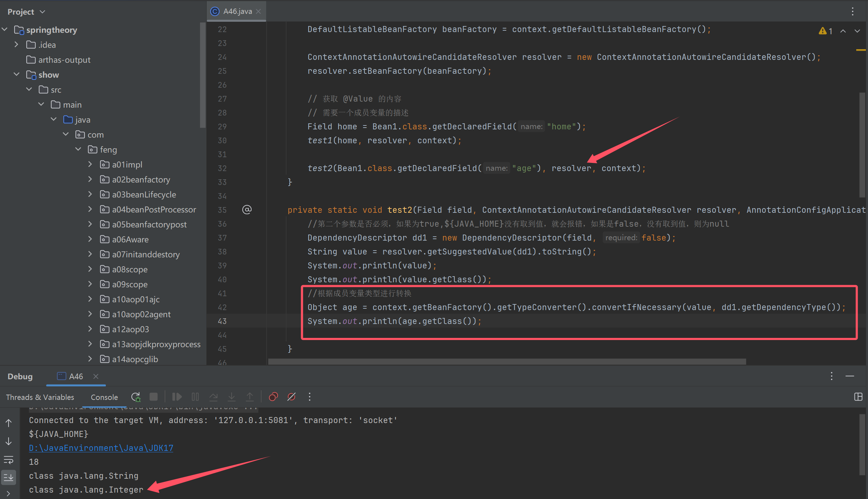Switch to the Console tab
Image resolution: width=868 pixels, height=499 pixels.
pos(104,397)
